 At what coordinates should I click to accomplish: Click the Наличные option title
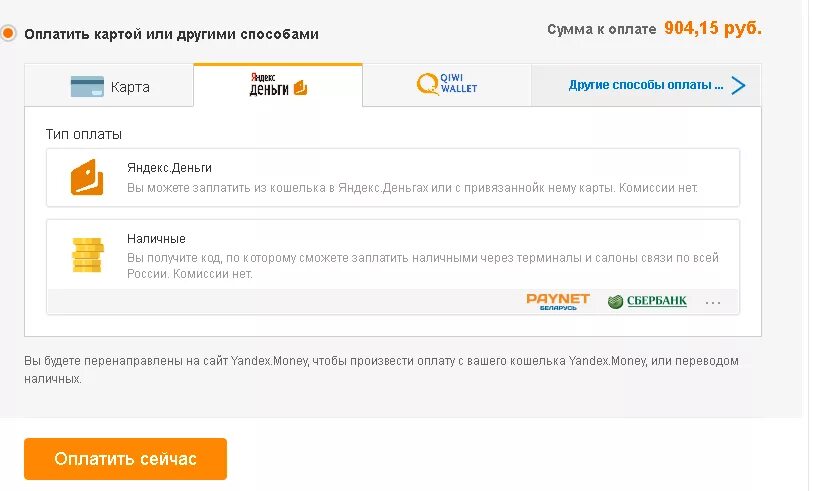click(156, 239)
